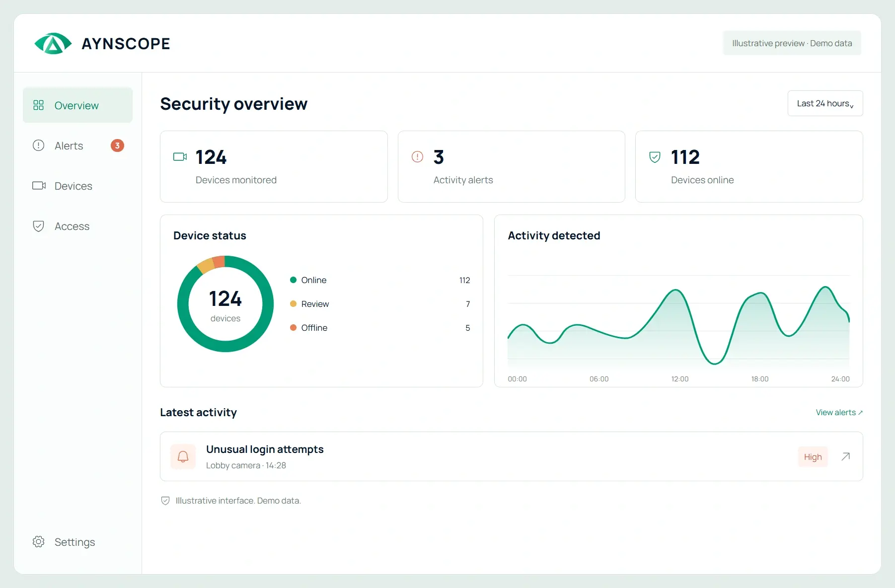Click the red 3 badge on Alerts
Image resolution: width=895 pixels, height=588 pixels.
tap(117, 146)
